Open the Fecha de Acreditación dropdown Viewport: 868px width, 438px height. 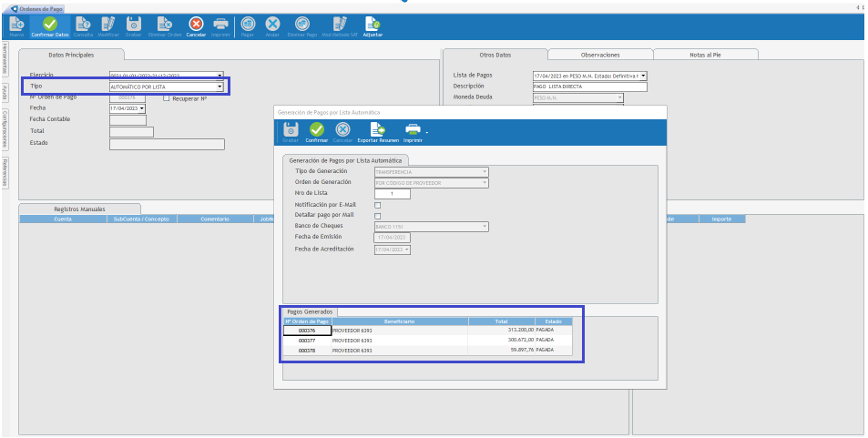pos(407,250)
